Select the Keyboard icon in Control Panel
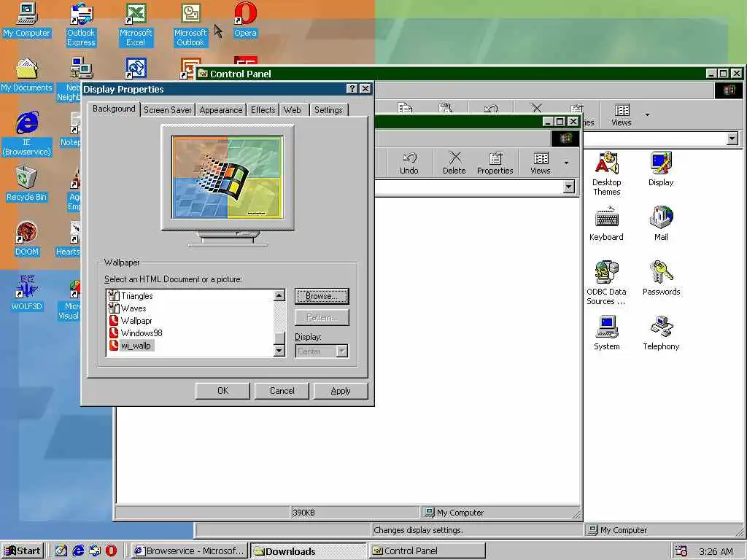This screenshot has height=560, width=747. 606,224
